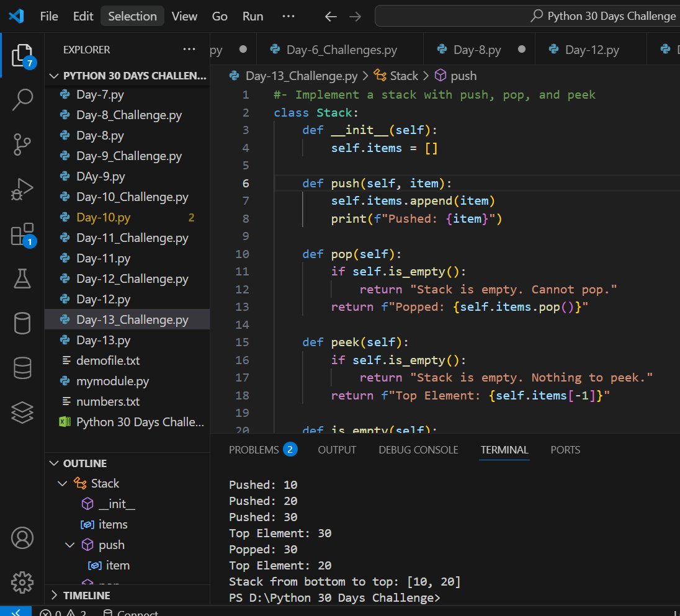The image size is (680, 616).
Task: Click the errors and warnings status indicator
Action: 63,612
